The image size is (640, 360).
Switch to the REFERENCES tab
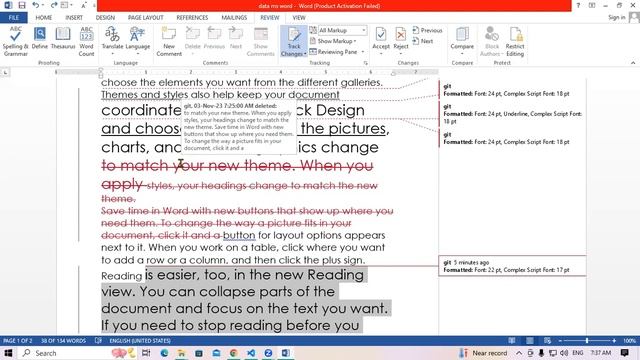pos(192,18)
